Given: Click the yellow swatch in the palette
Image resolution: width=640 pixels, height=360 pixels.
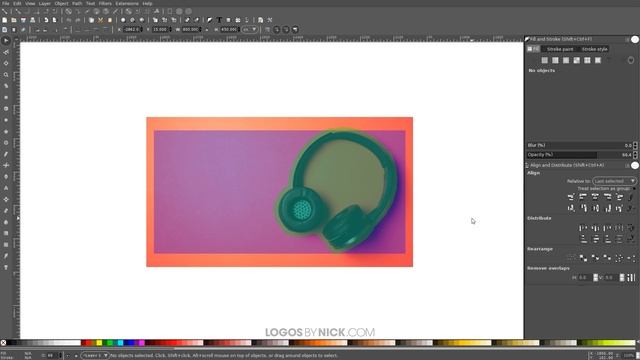Looking at the screenshot, I should [x=99, y=343].
